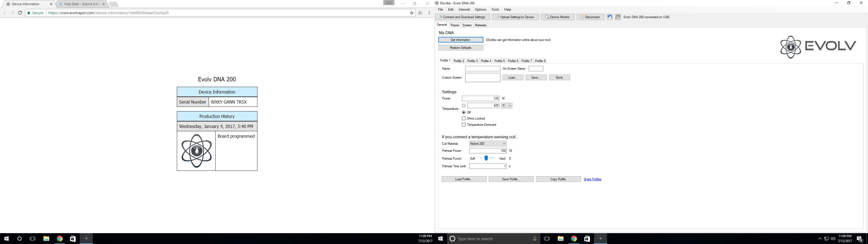Open Chrome's three-dot menu
The image size is (868, 244).
pyautogui.click(x=429, y=13)
